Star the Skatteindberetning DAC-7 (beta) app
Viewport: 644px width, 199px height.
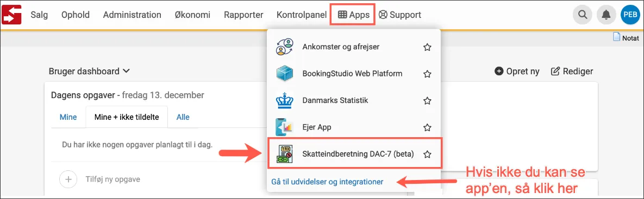[x=427, y=155]
